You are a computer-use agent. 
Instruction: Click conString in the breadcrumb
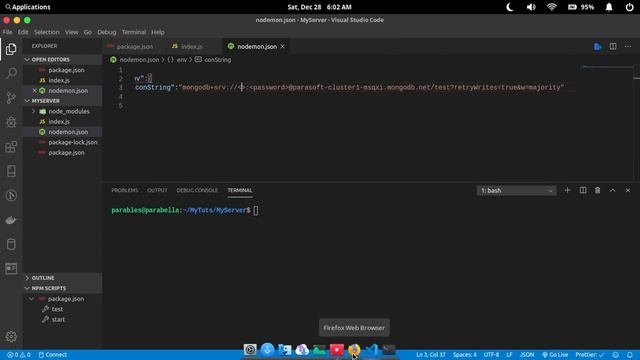(218, 60)
